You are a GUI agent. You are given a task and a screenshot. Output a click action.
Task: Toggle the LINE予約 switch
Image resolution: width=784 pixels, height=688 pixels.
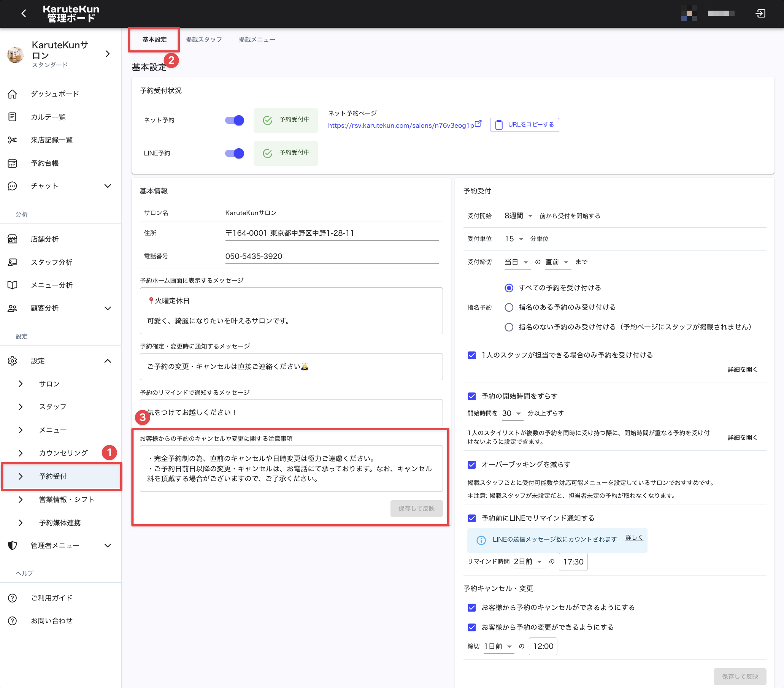tap(234, 154)
